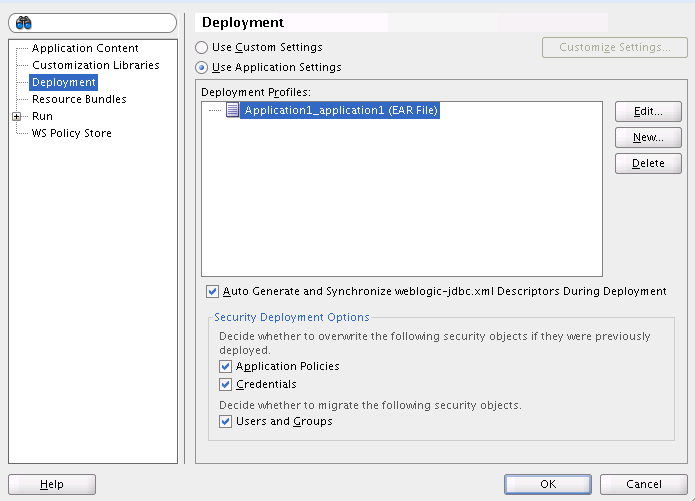695x501 pixels.
Task: Delete the selected deployment profile
Action: 648,164
